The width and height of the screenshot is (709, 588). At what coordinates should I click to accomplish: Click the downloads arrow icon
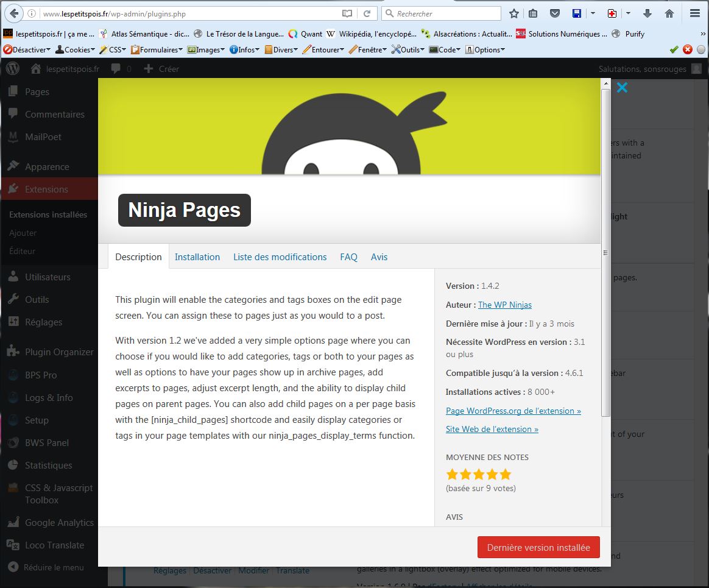coord(647,13)
